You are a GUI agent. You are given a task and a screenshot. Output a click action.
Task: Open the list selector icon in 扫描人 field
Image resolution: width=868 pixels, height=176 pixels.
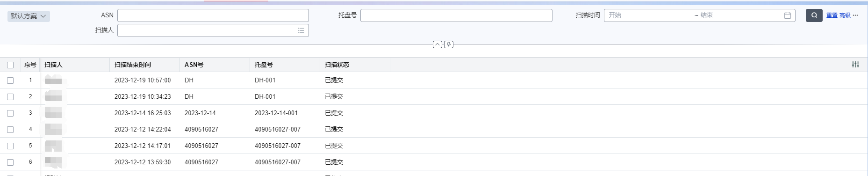(301, 30)
